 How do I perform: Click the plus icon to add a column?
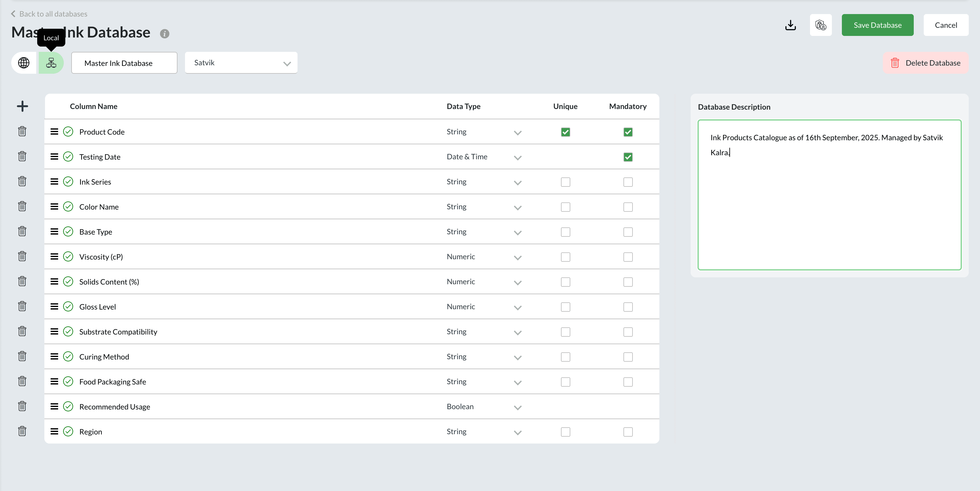point(22,106)
